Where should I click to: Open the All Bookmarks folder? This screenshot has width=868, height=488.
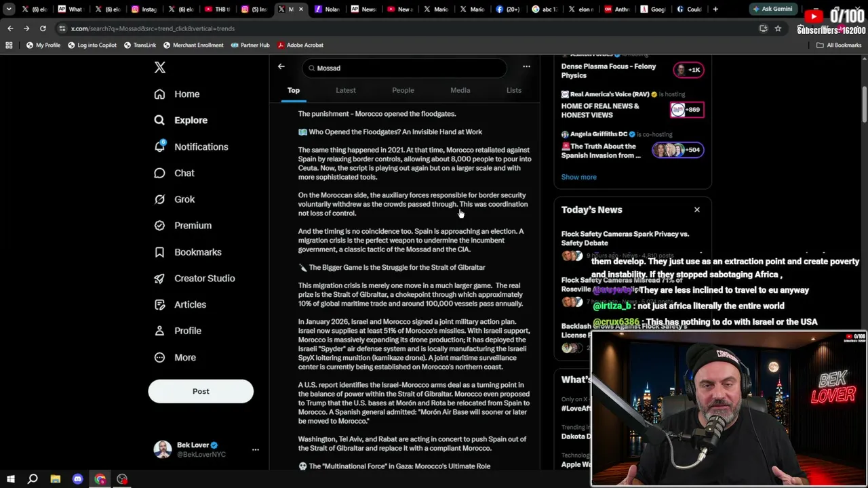pos(839,45)
